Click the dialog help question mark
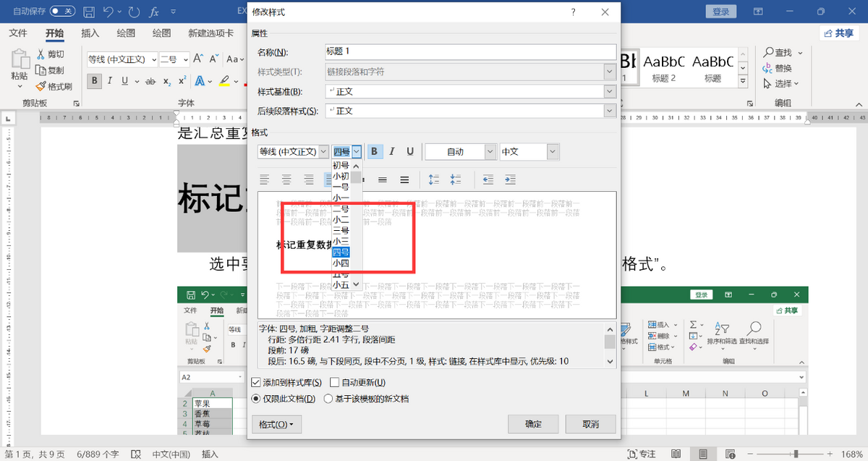The width and height of the screenshot is (868, 461). pyautogui.click(x=573, y=12)
